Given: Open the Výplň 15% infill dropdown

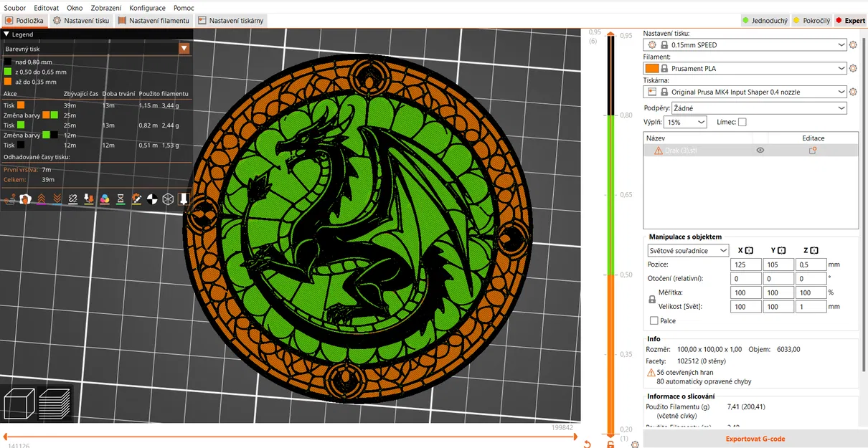Looking at the screenshot, I should point(685,123).
